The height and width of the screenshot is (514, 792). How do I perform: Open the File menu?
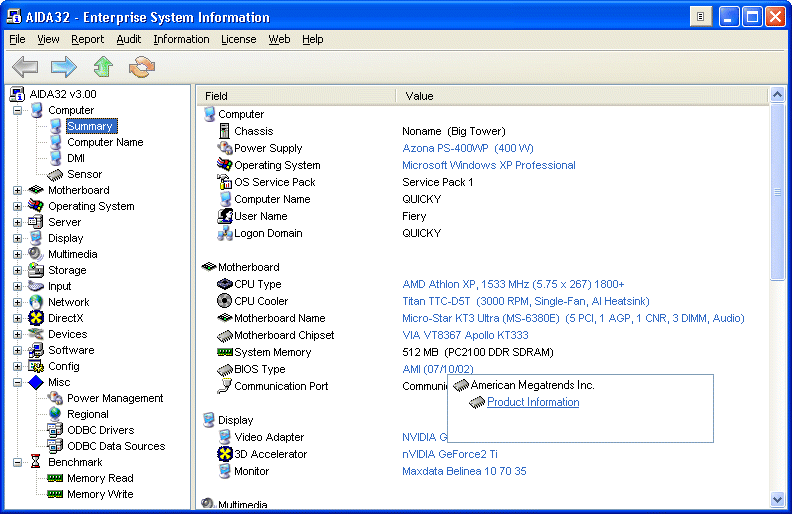[17, 39]
